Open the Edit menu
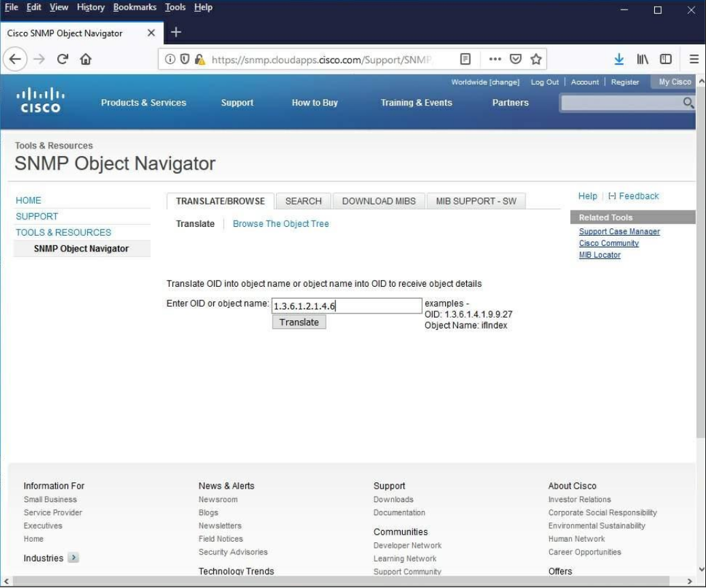This screenshot has height=588, width=706. pyautogui.click(x=34, y=7)
